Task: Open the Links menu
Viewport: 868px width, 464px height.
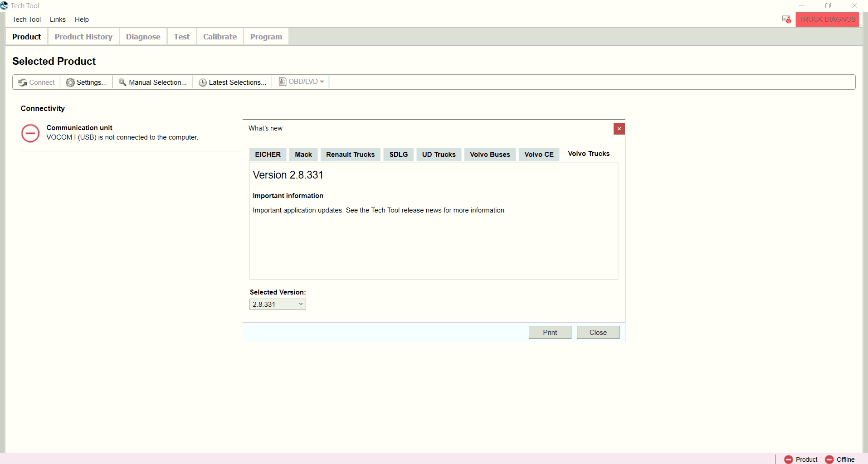Action: pos(58,19)
